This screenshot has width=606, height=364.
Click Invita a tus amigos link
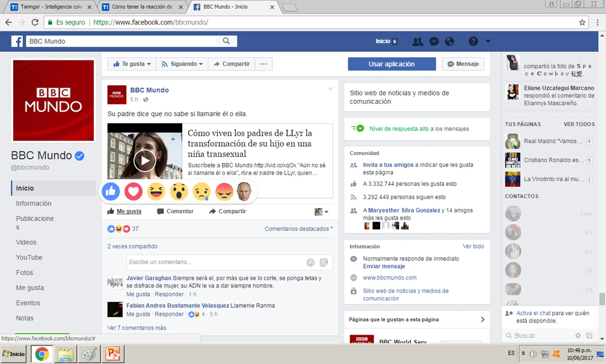(388, 165)
